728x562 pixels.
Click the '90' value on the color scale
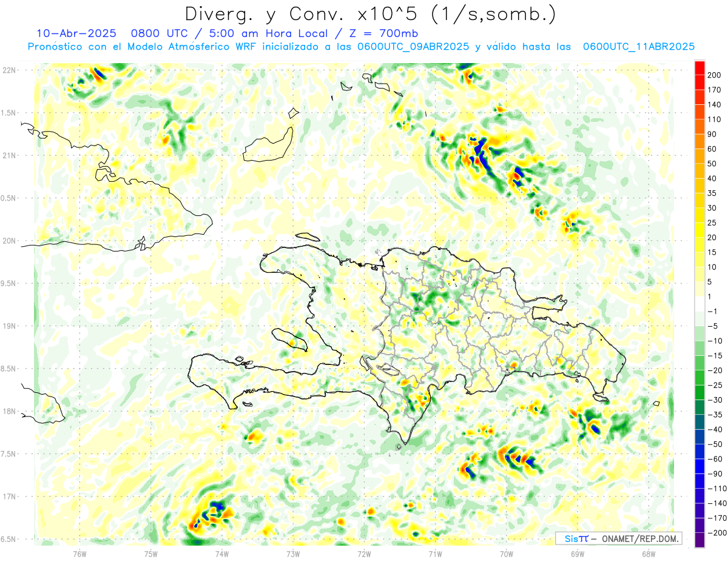[x=712, y=134]
